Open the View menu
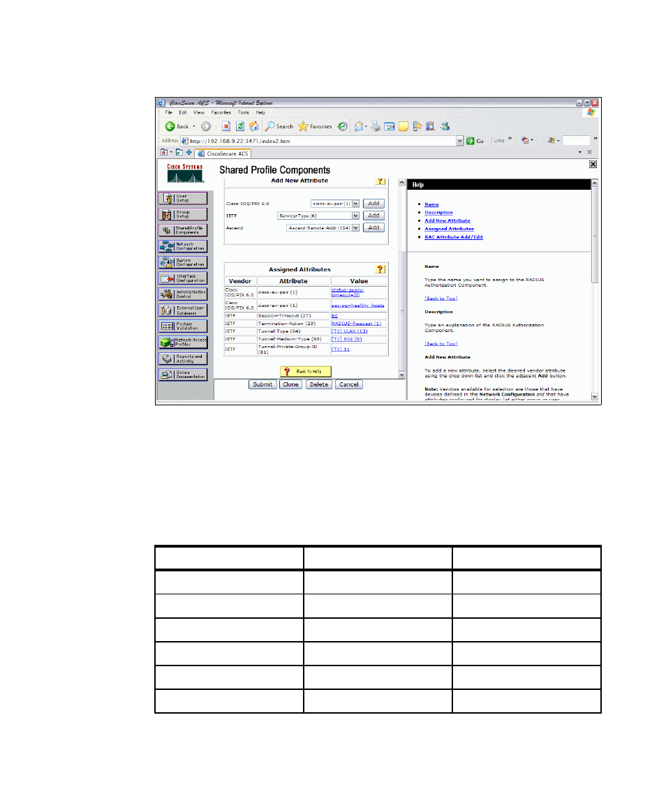Screen dimensions: 666x812 click(x=199, y=112)
